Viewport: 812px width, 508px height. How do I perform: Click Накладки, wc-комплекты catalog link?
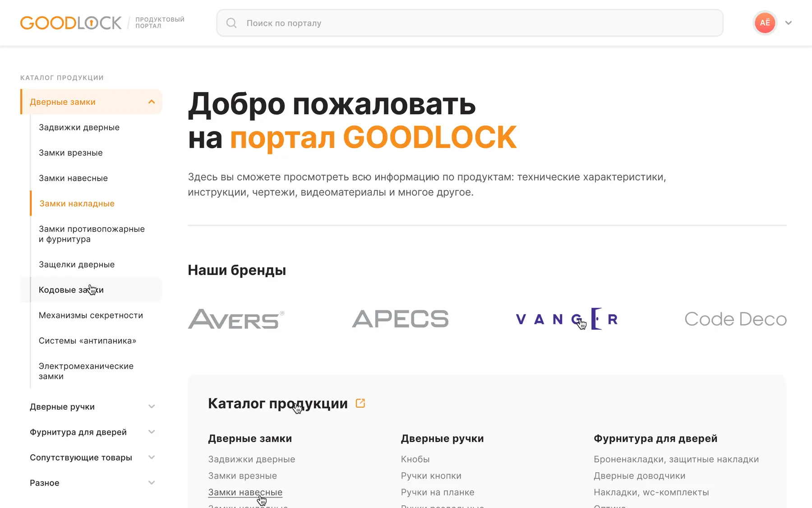[x=651, y=492]
